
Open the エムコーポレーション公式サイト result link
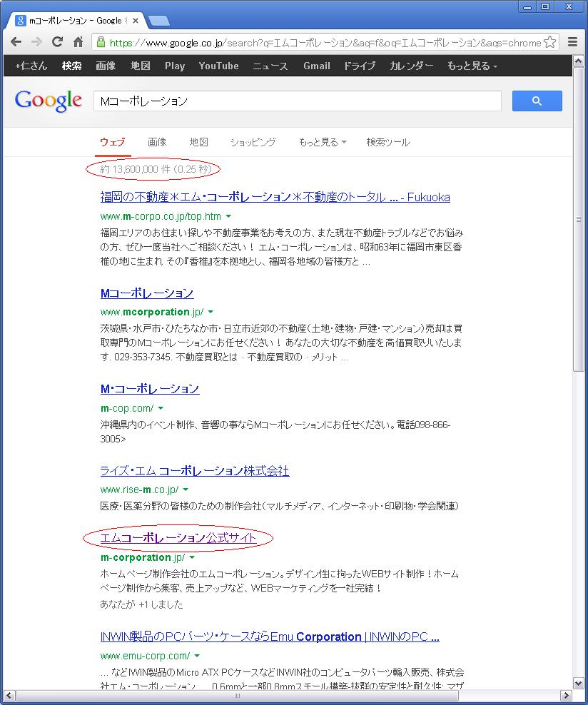point(178,537)
